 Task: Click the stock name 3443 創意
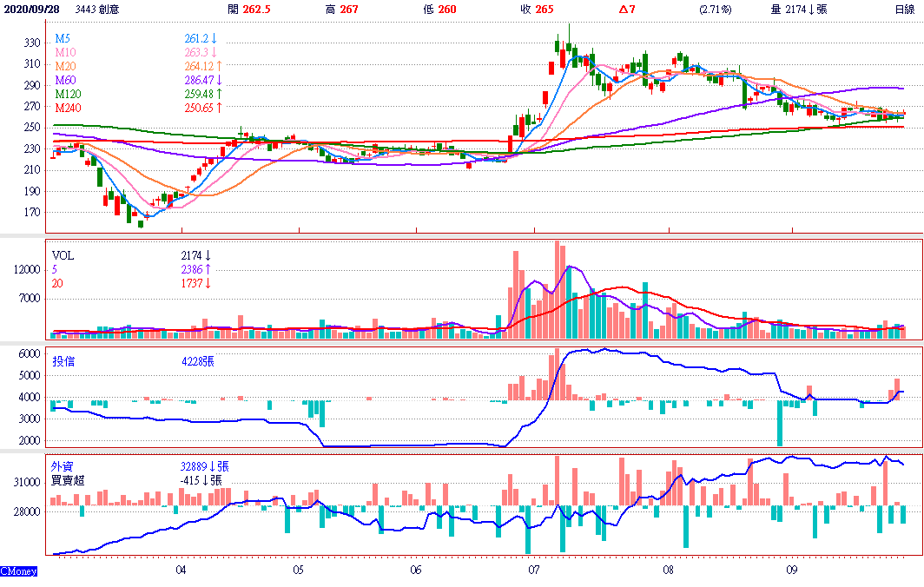click(97, 9)
